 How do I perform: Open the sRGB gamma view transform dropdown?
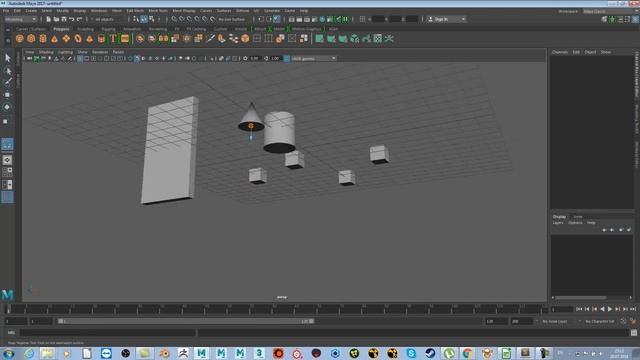point(314,58)
